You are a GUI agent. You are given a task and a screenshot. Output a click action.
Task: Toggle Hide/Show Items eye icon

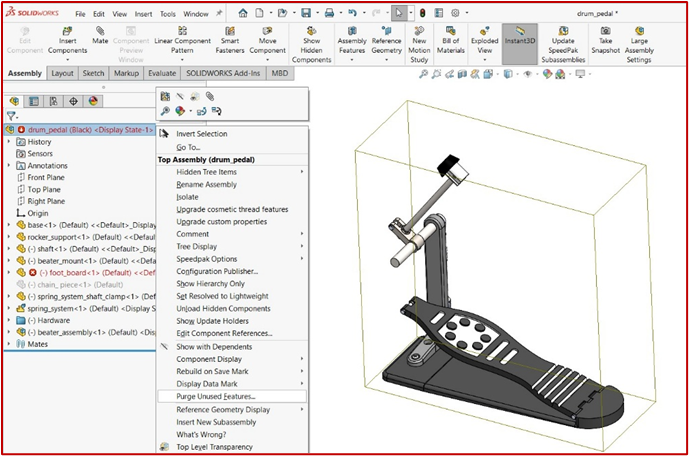(527, 74)
